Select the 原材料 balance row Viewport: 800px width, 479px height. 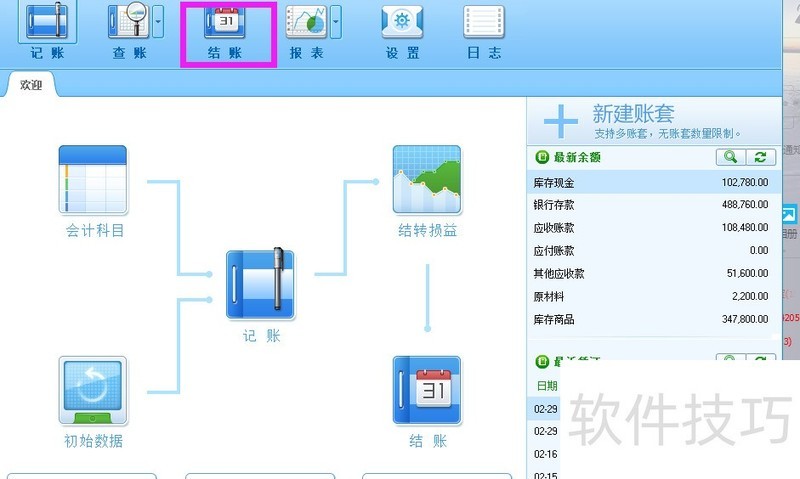[x=654, y=296]
